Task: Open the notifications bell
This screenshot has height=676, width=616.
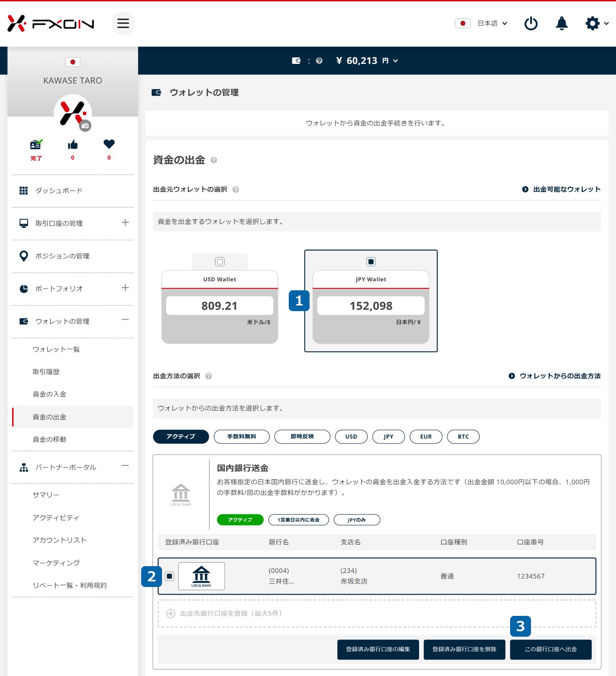Action: 562,23
